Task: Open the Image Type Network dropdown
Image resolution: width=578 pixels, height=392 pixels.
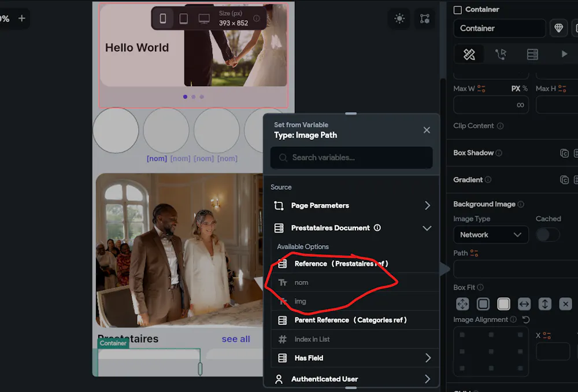Action: (x=491, y=235)
